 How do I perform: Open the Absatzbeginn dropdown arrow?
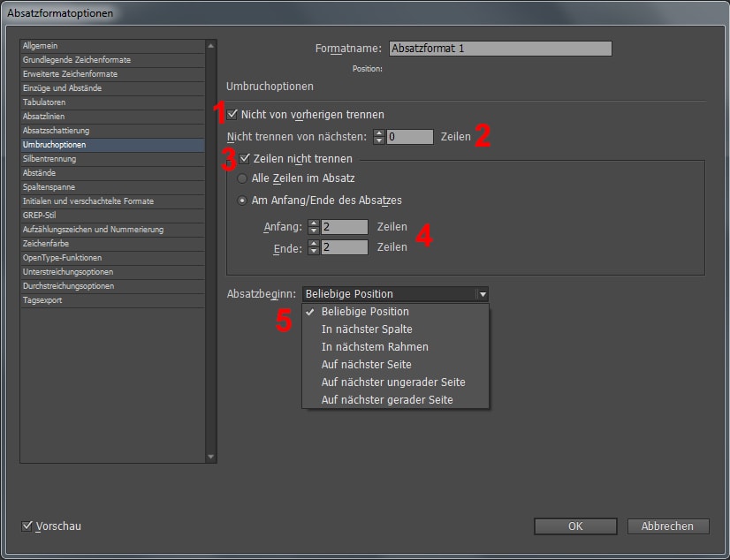[482, 294]
